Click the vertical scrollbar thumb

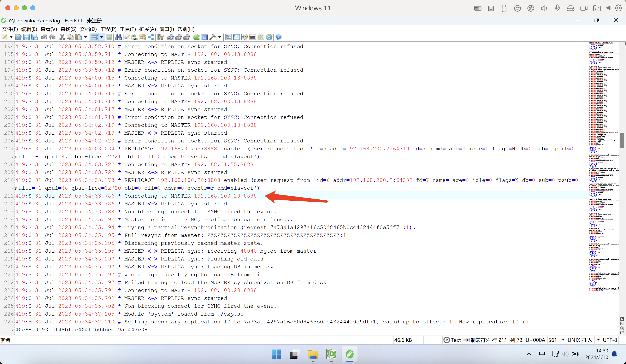point(622,141)
